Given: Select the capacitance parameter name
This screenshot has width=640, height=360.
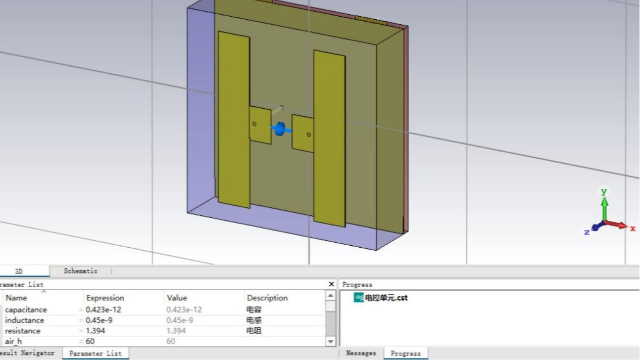Looking at the screenshot, I should [26, 310].
